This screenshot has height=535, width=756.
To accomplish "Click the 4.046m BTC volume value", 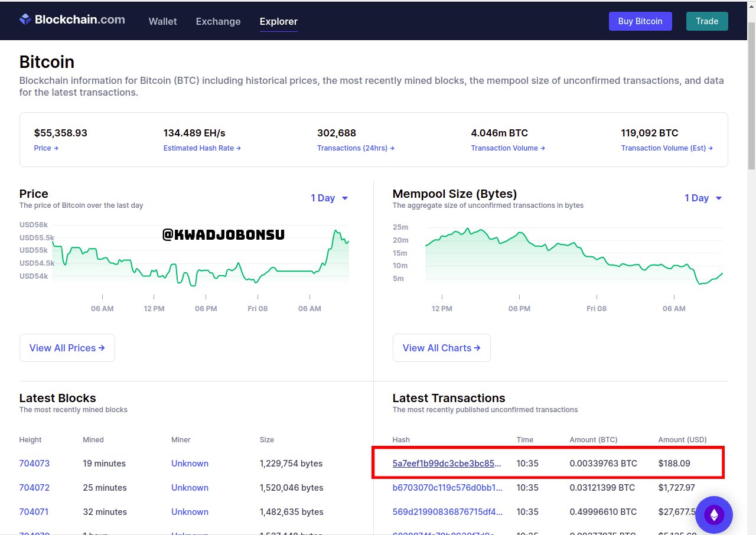I will [500, 133].
